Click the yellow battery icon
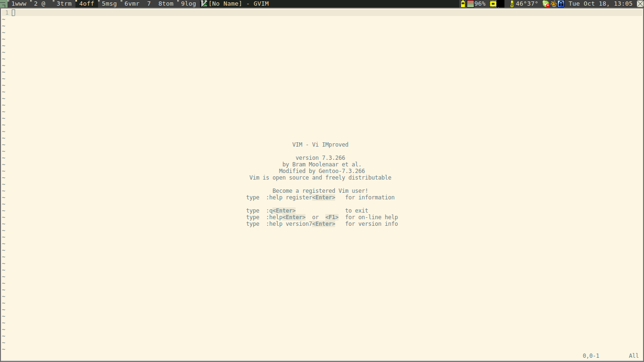The height and width of the screenshot is (362, 644). point(463,4)
